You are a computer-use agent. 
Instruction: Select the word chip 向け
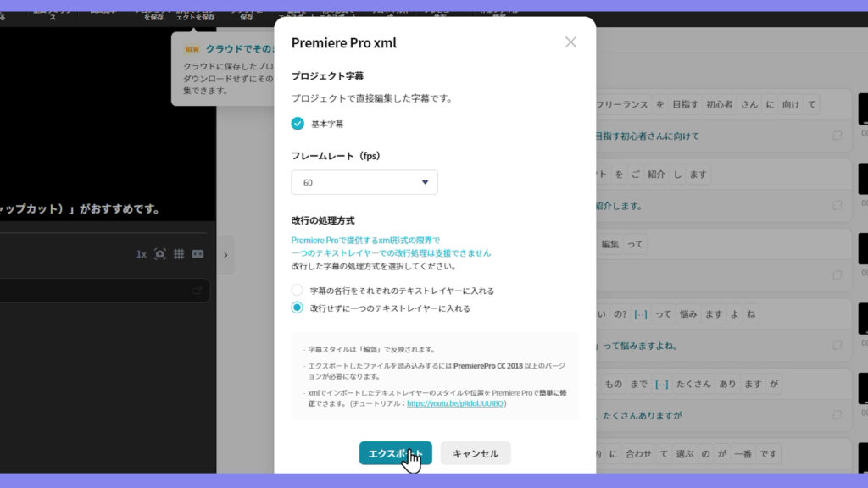pyautogui.click(x=791, y=104)
